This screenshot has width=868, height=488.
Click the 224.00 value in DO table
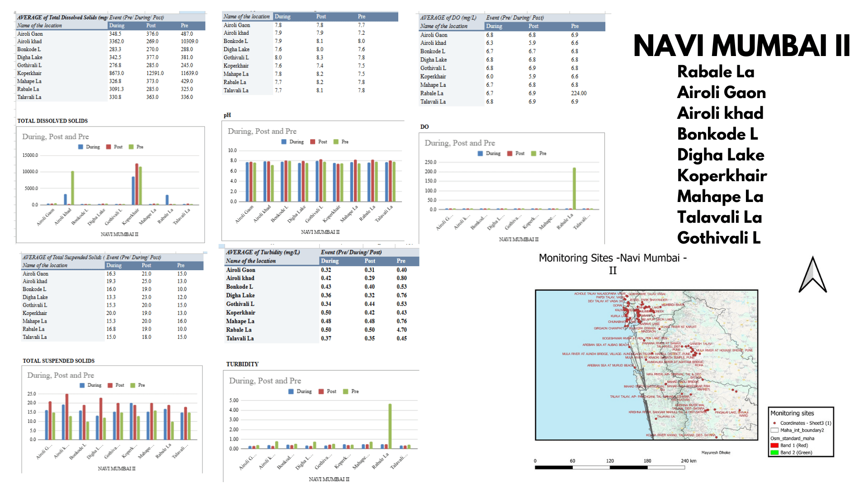579,93
